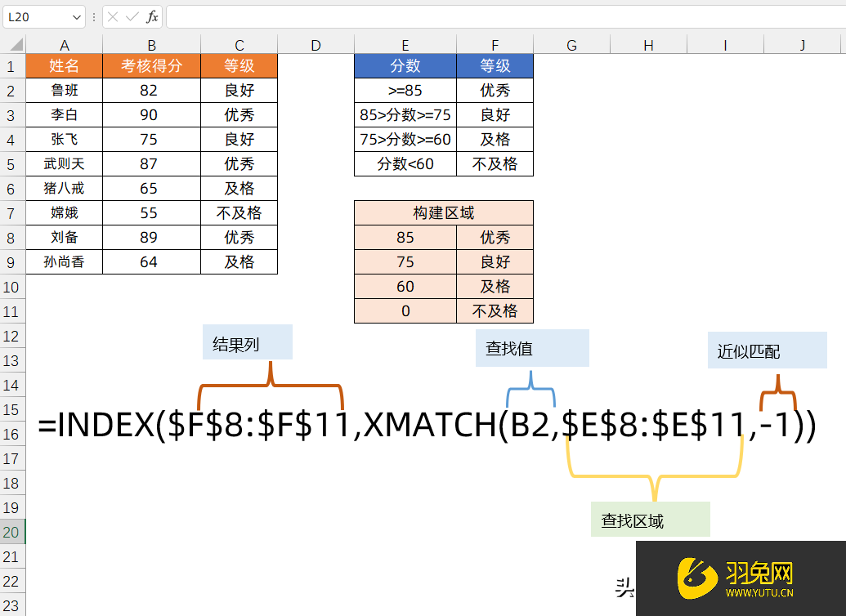Click the 构建区域 header cell
Viewport: 846px width, 616px height.
[x=443, y=212]
